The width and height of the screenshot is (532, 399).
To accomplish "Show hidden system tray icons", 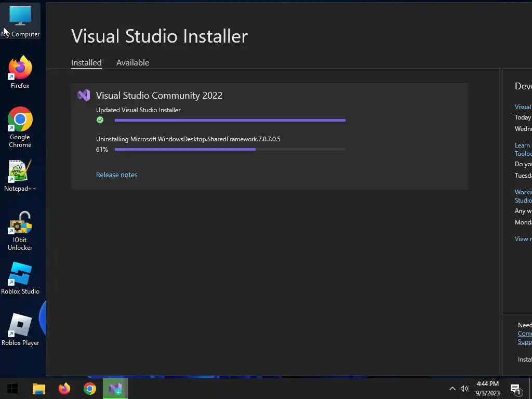I will pyautogui.click(x=453, y=389).
